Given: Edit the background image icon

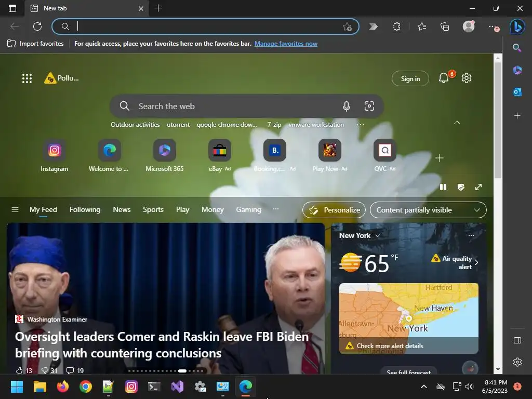Looking at the screenshot, I should [x=461, y=187].
